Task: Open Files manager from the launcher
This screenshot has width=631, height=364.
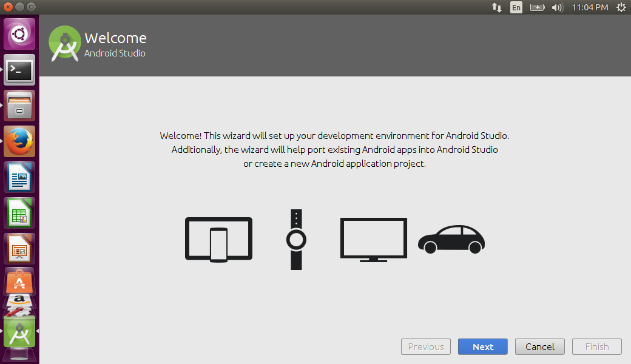Action: (19, 106)
